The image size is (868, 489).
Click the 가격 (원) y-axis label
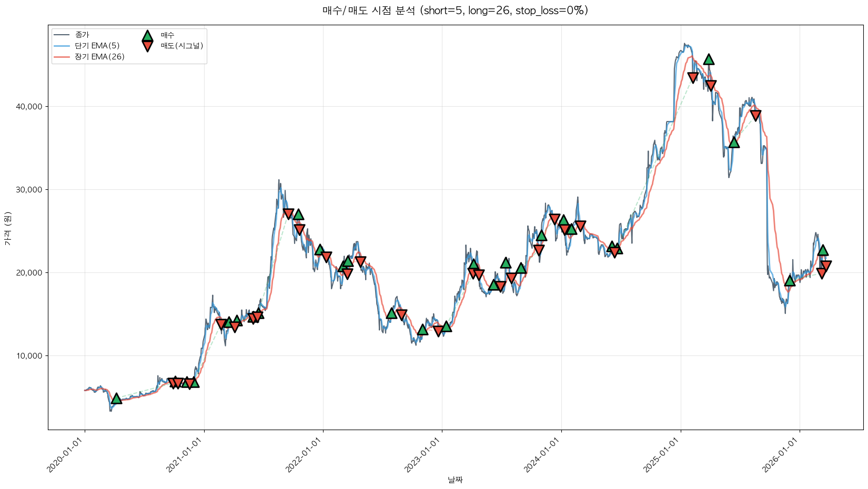(7, 228)
